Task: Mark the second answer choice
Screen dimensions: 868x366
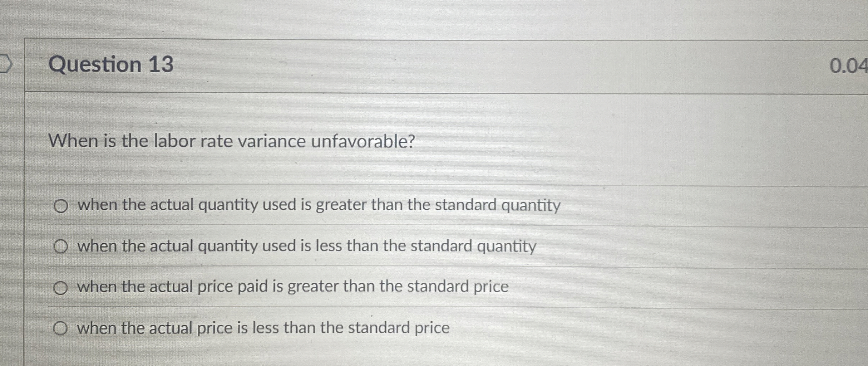Action: click(x=61, y=246)
